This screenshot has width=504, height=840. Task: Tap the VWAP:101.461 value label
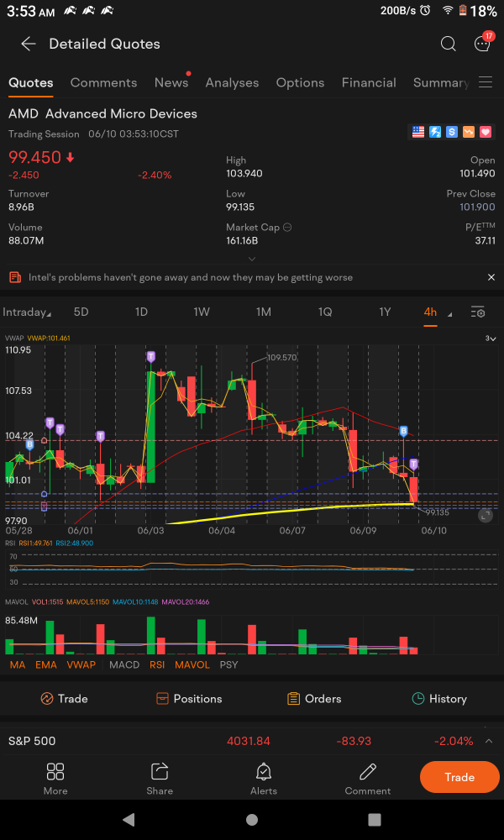[49, 338]
